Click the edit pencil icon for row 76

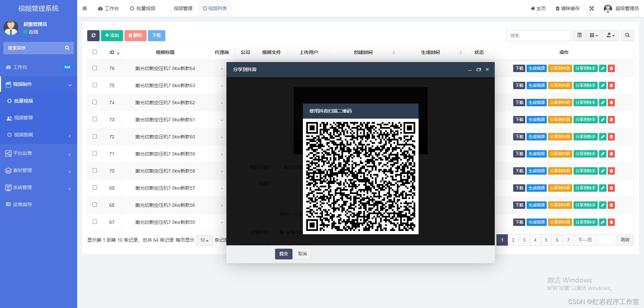603,68
